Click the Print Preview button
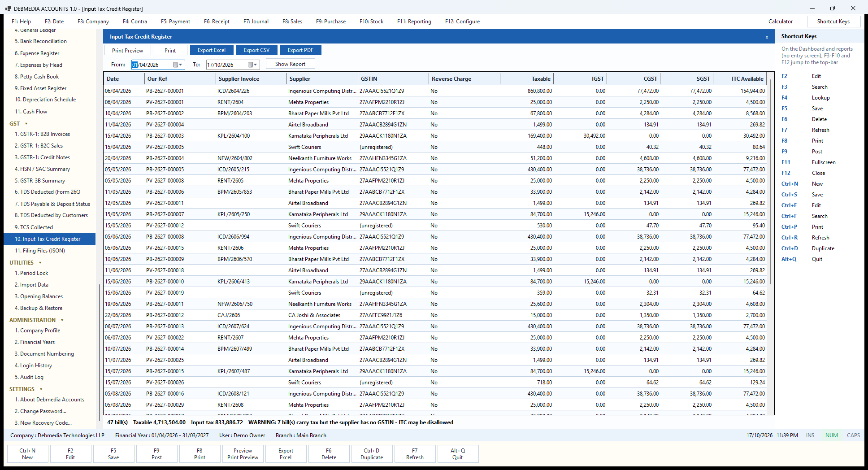The width and height of the screenshot is (868, 470). [127, 50]
